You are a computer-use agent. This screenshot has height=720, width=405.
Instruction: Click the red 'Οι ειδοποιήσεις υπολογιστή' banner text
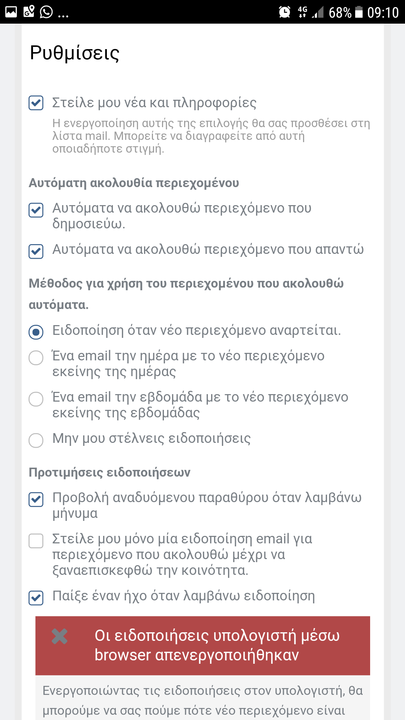(x=217, y=646)
